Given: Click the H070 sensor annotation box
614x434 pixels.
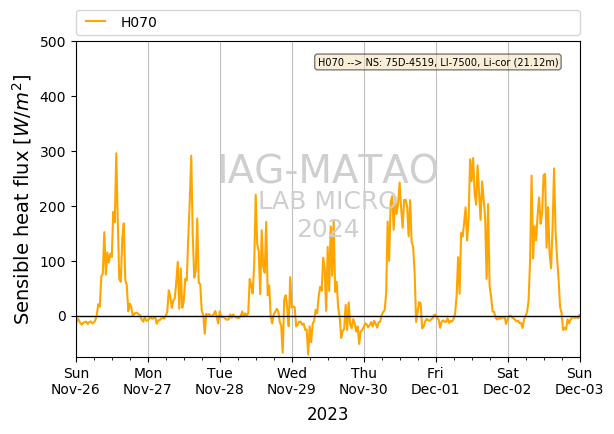Looking at the screenshot, I should tap(438, 62).
